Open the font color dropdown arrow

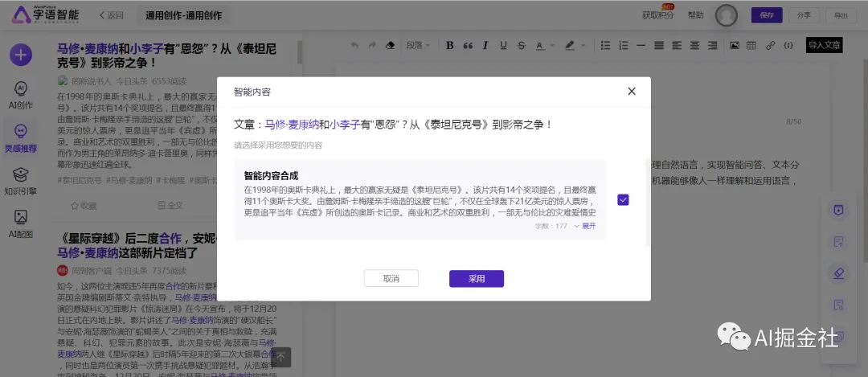pyautogui.click(x=552, y=45)
